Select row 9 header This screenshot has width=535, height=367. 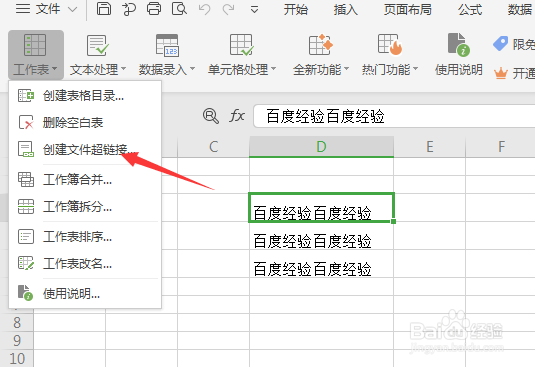click(x=17, y=340)
